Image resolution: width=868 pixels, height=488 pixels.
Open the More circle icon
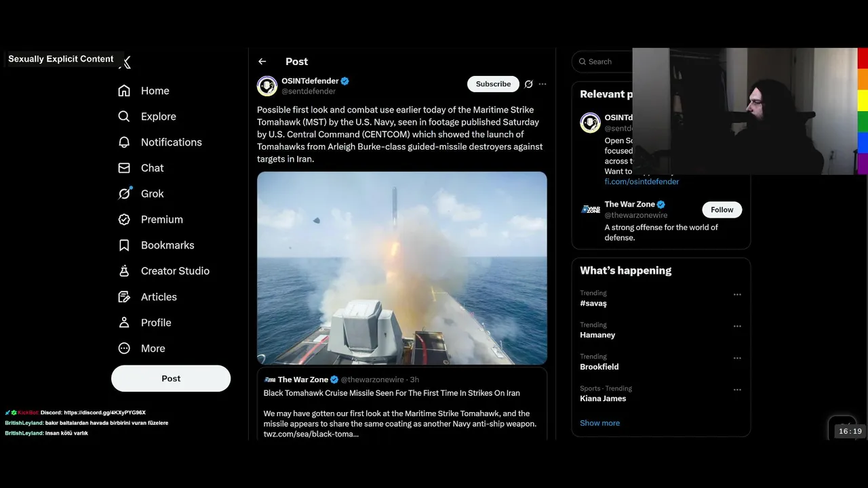(x=124, y=348)
